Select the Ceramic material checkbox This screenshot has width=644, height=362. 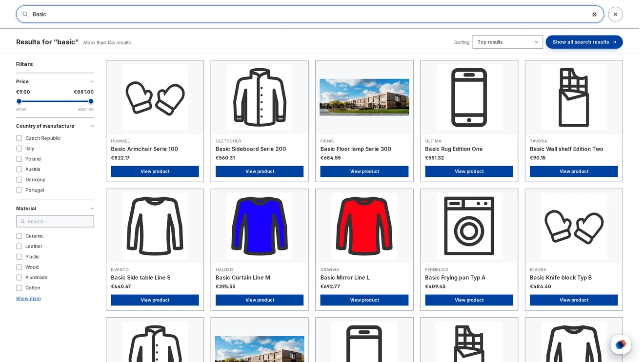tap(19, 236)
